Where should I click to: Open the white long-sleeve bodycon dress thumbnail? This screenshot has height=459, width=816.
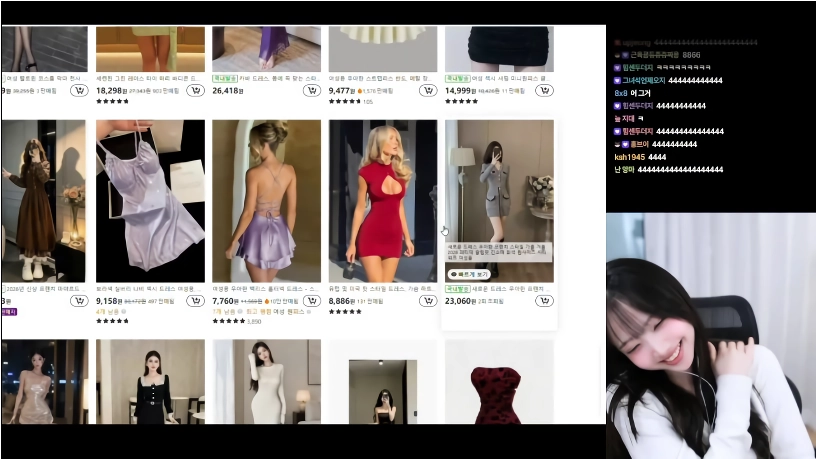tap(266, 381)
